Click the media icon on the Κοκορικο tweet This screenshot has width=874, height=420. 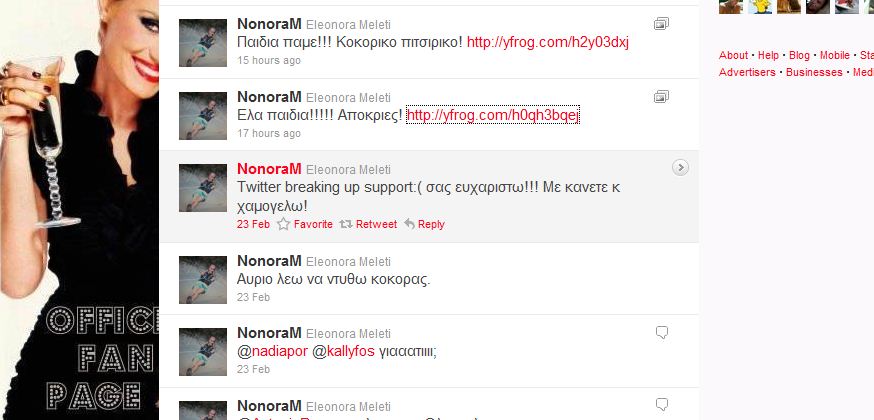coord(661,24)
